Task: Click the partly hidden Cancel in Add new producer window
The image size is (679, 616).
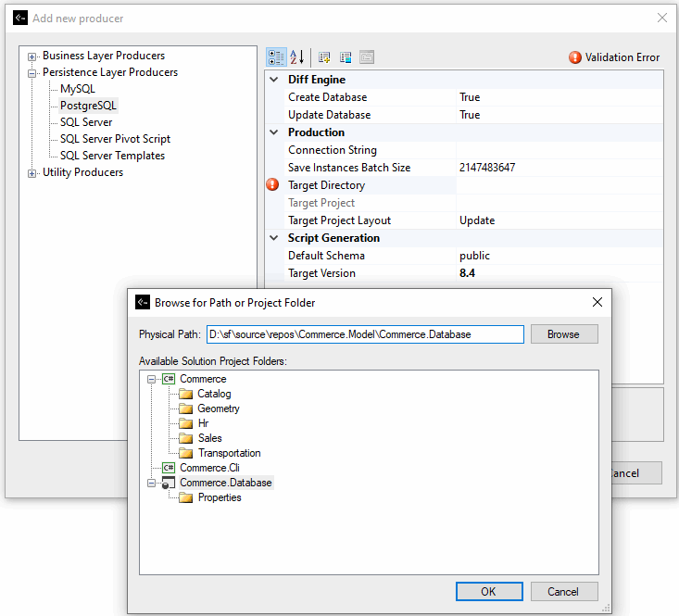Action: point(636,473)
